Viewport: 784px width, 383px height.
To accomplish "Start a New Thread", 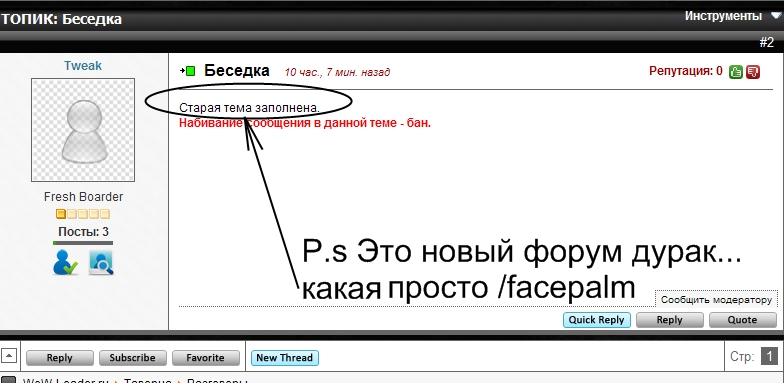I will [x=284, y=358].
